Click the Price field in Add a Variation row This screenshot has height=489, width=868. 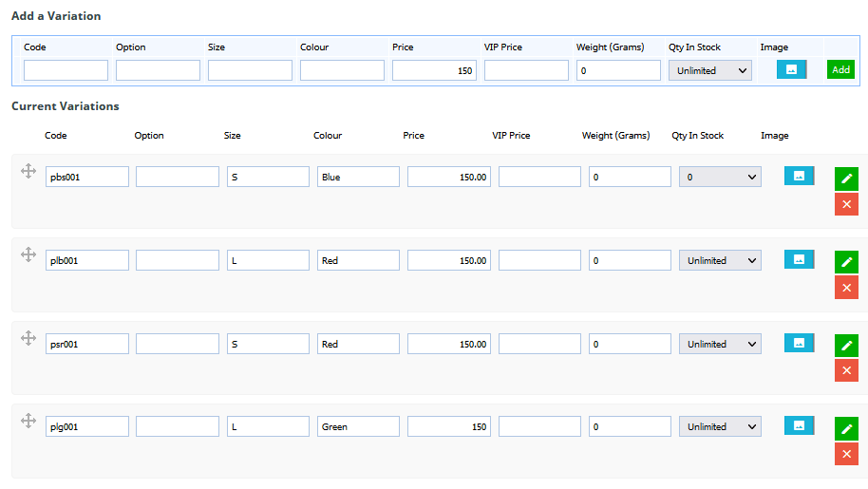pyautogui.click(x=435, y=71)
